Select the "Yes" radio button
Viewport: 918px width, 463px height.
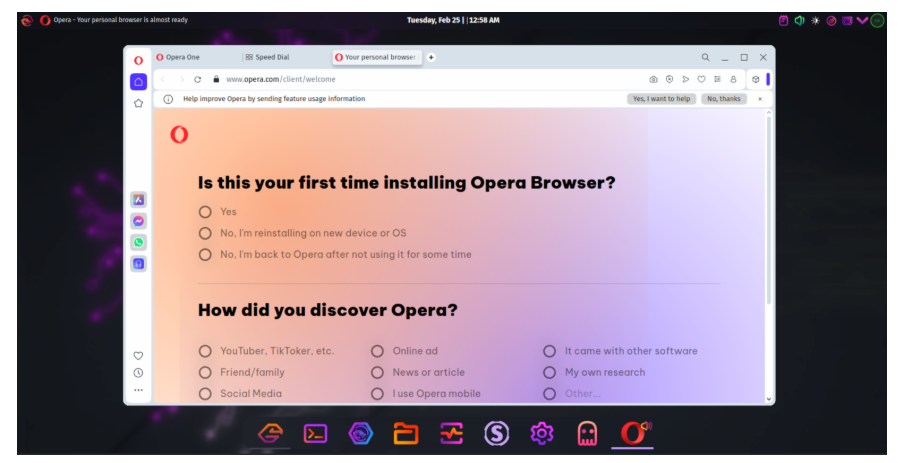[x=205, y=212]
